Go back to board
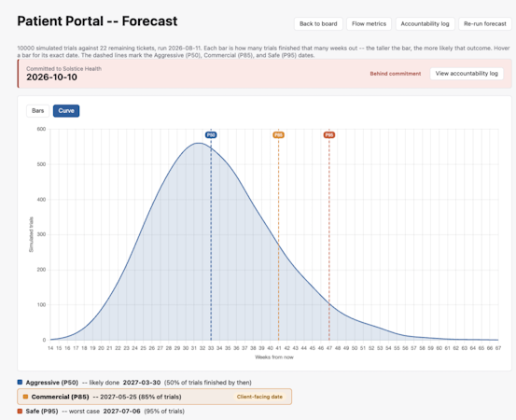 (318, 23)
